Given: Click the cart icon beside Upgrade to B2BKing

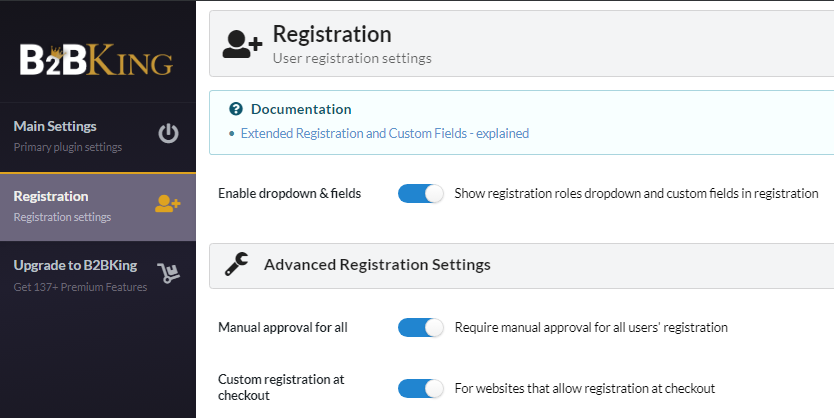Looking at the screenshot, I should (169, 272).
